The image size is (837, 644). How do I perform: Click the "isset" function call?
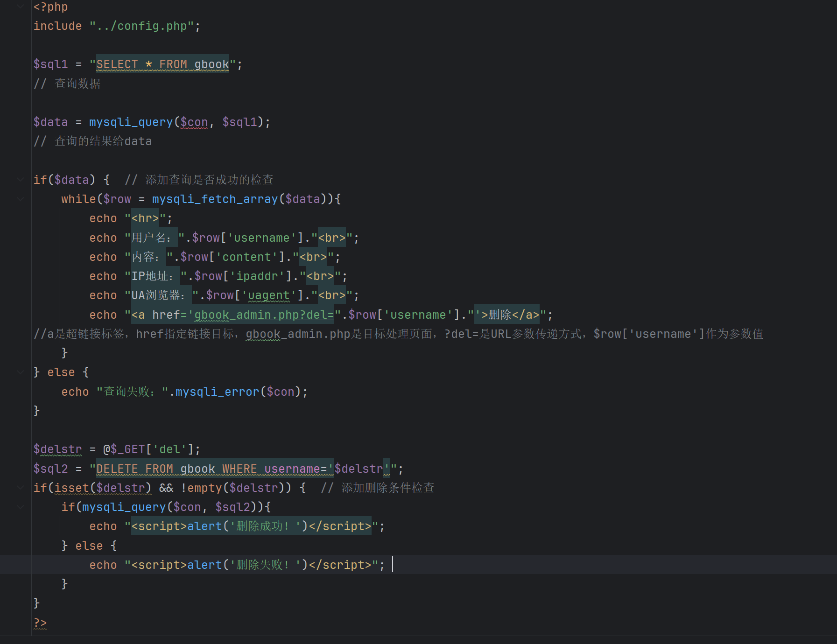pos(71,488)
